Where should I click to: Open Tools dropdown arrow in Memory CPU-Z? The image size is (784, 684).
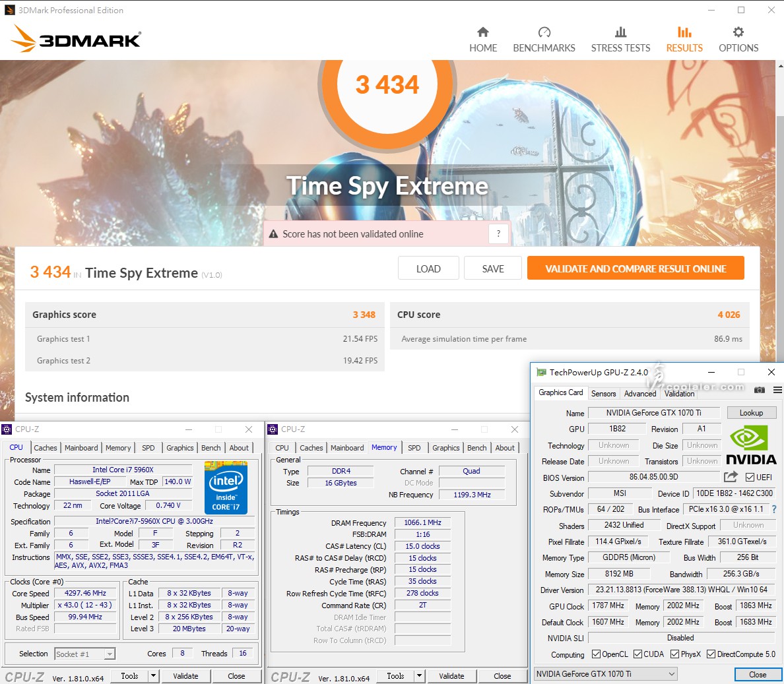pyautogui.click(x=419, y=676)
